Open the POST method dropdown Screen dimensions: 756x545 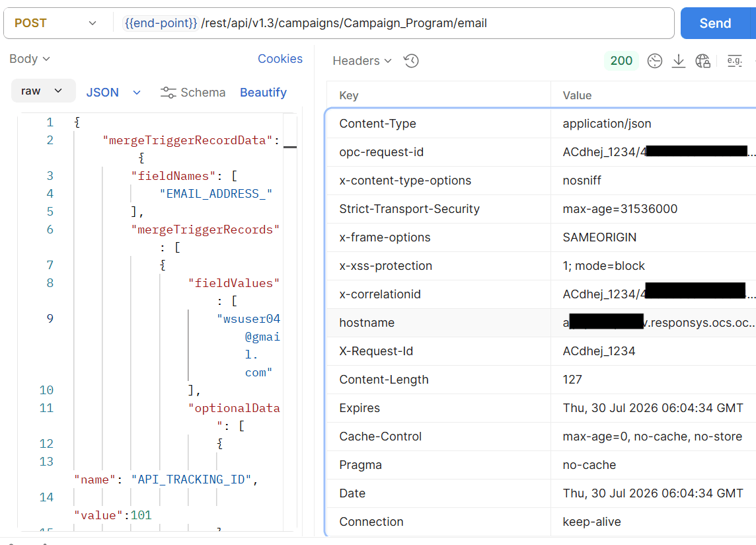click(x=56, y=23)
